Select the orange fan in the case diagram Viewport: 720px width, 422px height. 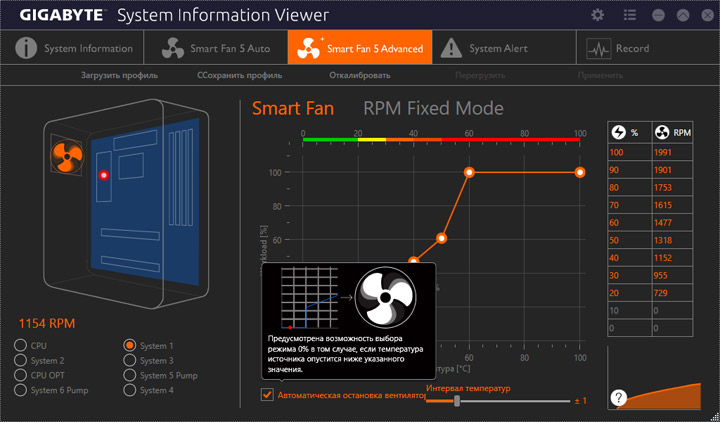point(67,157)
